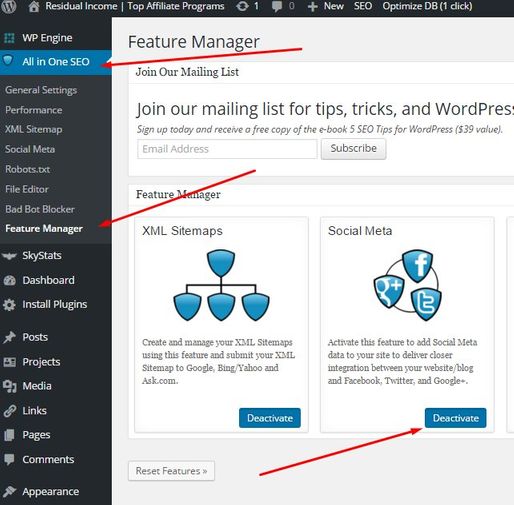Image resolution: width=514 pixels, height=505 pixels.
Task: Click the Dashboard gauge icon
Action: pos(9,280)
